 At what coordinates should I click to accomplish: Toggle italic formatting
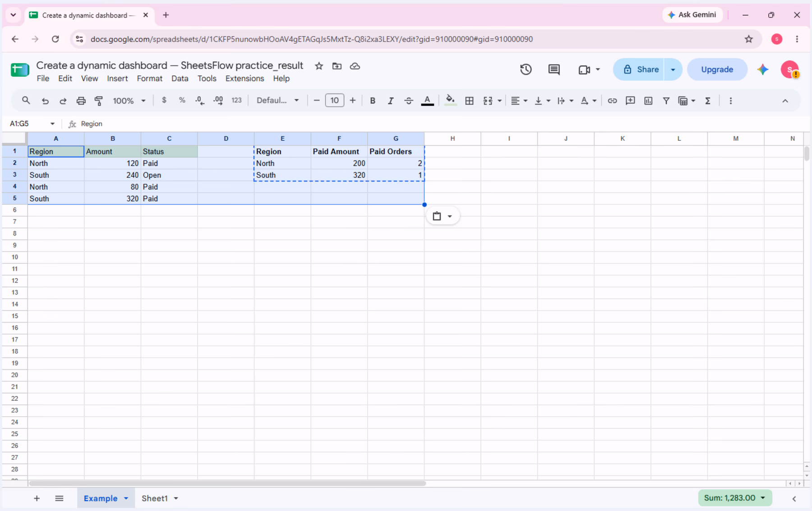(391, 101)
